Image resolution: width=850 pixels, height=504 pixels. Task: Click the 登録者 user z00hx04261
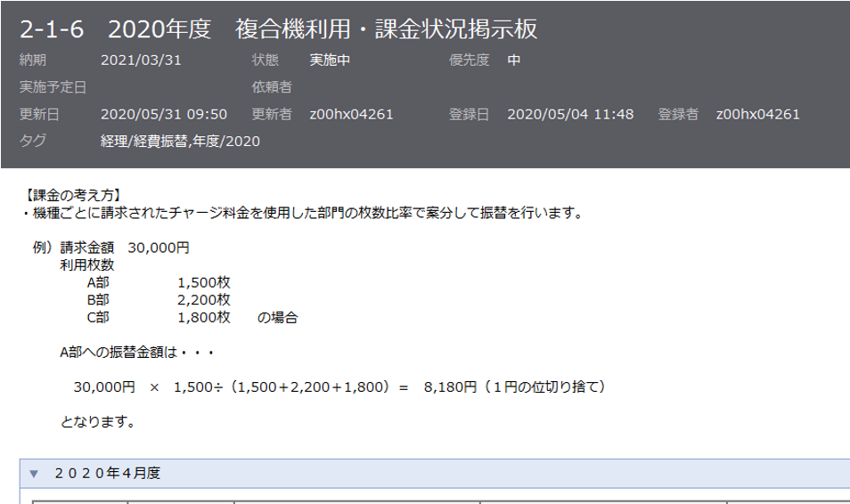(x=757, y=114)
